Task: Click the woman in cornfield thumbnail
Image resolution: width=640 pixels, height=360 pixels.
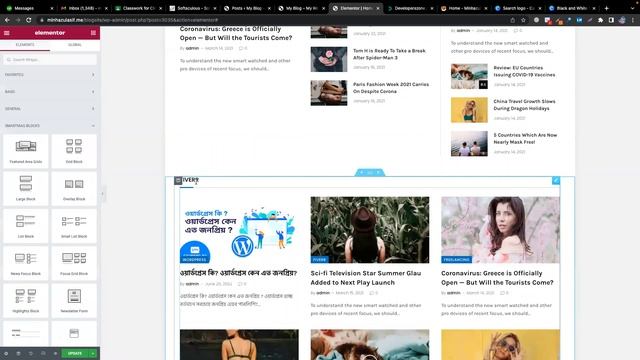Action: coord(370,230)
